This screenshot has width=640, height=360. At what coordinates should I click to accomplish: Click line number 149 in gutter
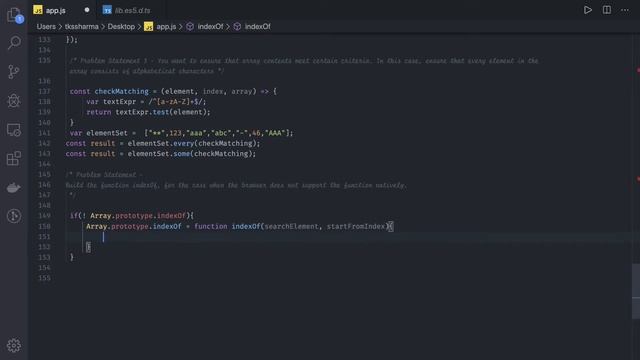point(44,216)
